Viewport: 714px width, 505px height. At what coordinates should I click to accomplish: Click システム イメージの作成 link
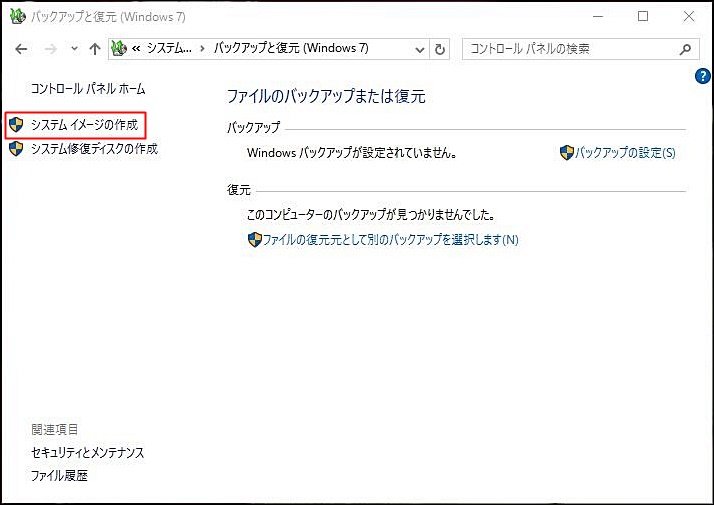click(84, 125)
